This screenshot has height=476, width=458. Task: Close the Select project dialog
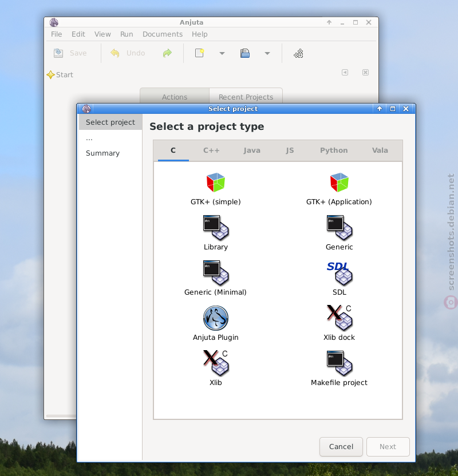406,109
